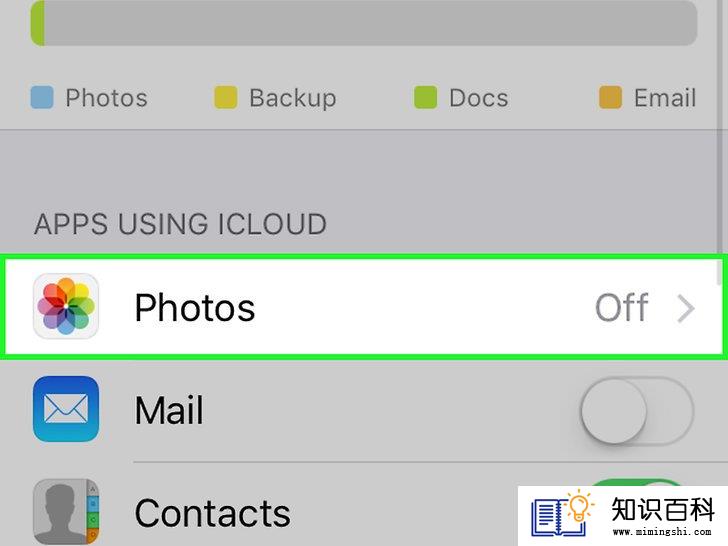728x546 pixels.
Task: Tap the Mail envelope icon
Action: [66, 409]
